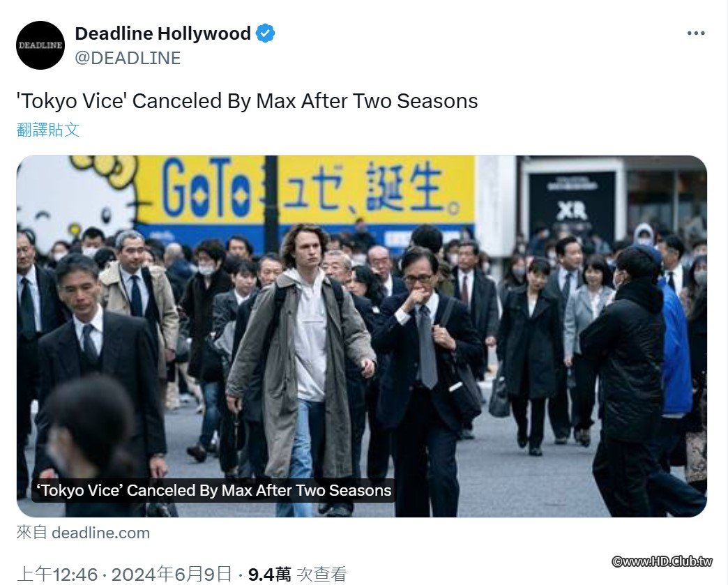
Task: Click the 上午12:46 post timestamp
Action: [57, 575]
